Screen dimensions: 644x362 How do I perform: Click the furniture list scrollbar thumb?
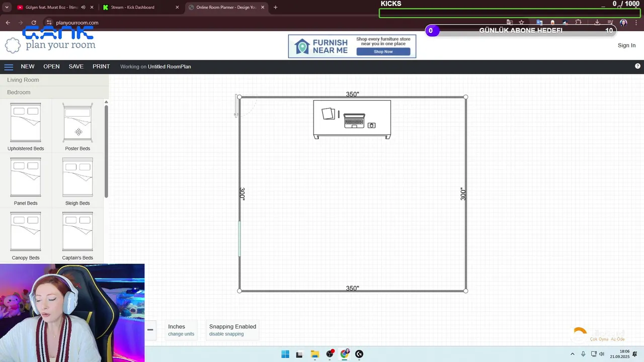point(106,151)
